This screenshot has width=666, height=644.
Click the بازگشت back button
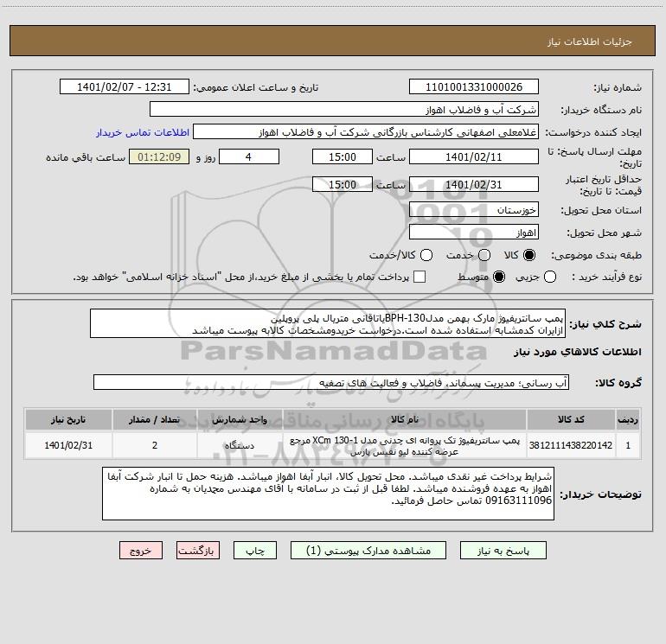(x=198, y=551)
